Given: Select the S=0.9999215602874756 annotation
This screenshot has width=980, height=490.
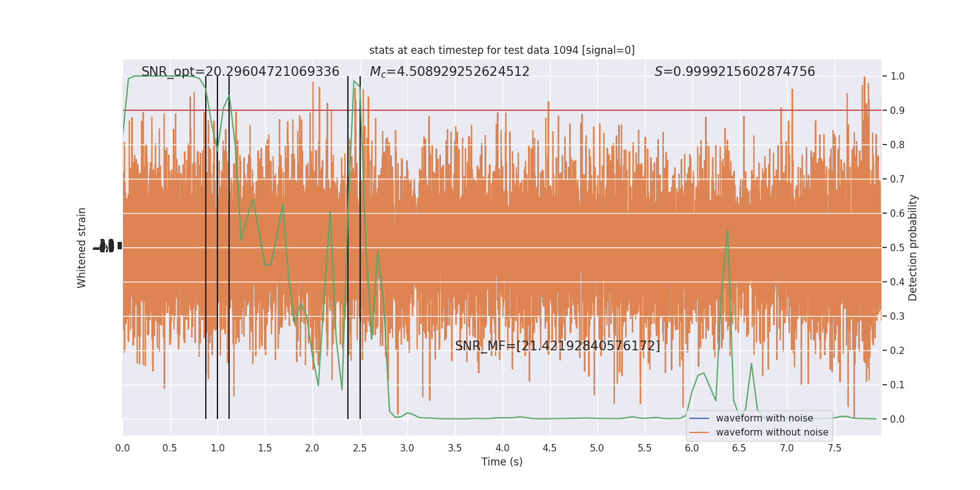Looking at the screenshot, I should (735, 72).
